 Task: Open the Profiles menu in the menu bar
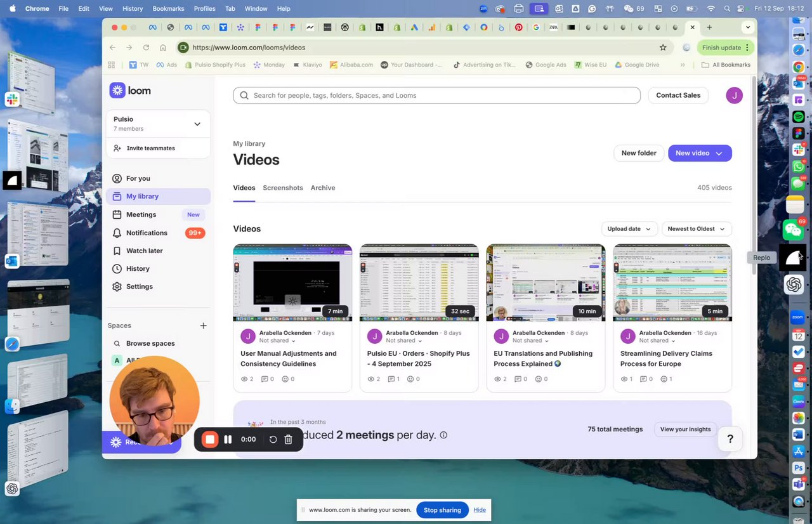(x=205, y=9)
